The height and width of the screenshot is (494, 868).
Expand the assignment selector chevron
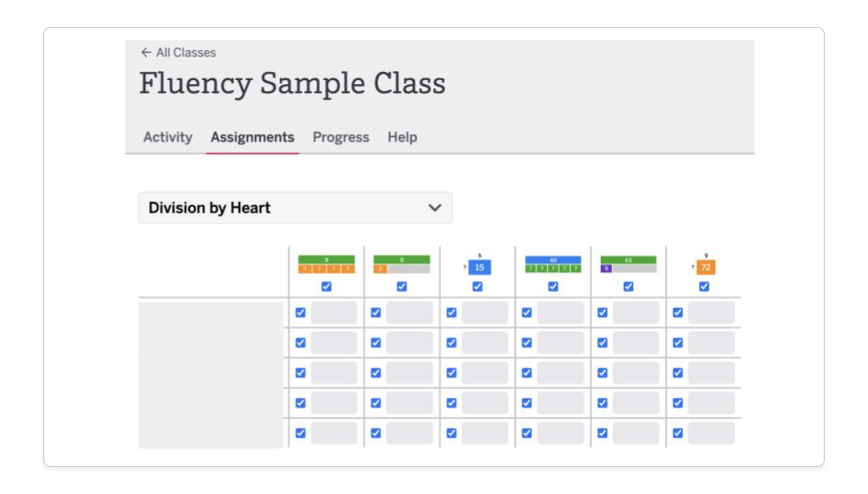click(x=436, y=208)
